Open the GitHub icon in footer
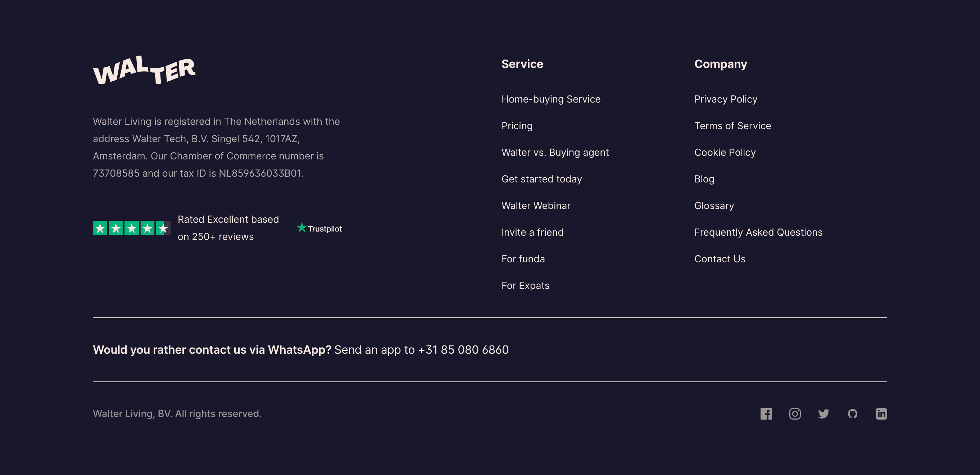Screen dimensions: 980x475 point(853,414)
